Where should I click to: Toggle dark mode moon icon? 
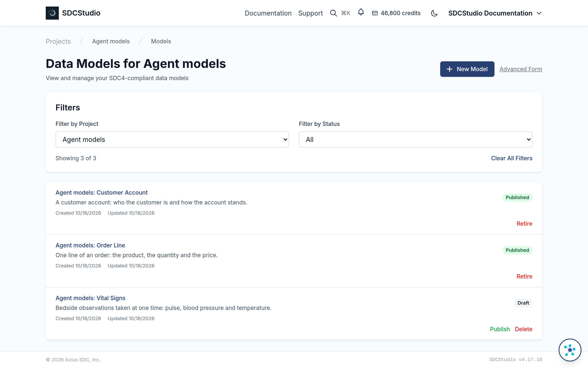pyautogui.click(x=434, y=13)
